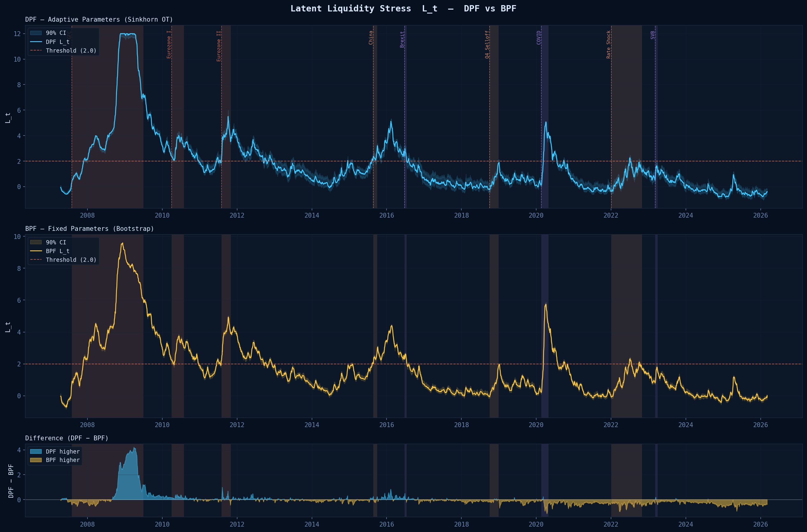Click the Eurozone II event label
The height and width of the screenshot is (532, 807).
coord(219,46)
